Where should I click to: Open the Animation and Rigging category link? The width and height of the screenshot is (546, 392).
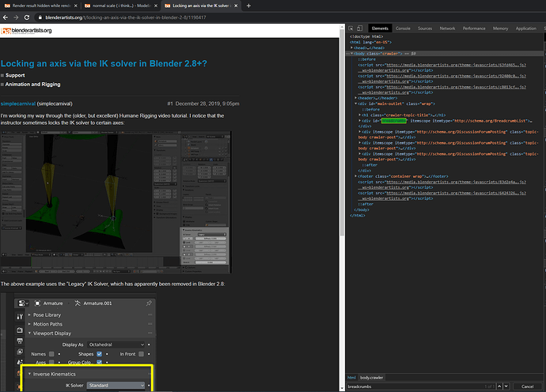tap(32, 85)
